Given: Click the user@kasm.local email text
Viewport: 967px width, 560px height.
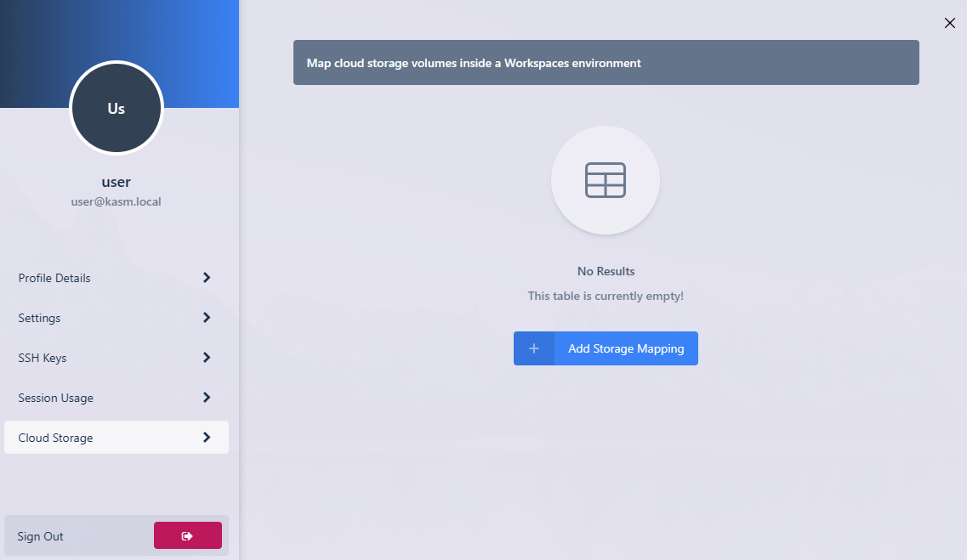Looking at the screenshot, I should pos(116,201).
